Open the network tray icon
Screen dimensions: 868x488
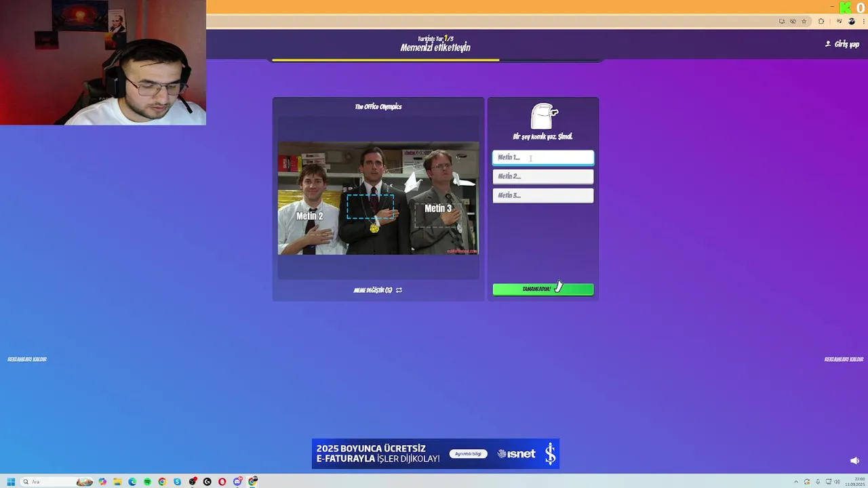pos(828,482)
